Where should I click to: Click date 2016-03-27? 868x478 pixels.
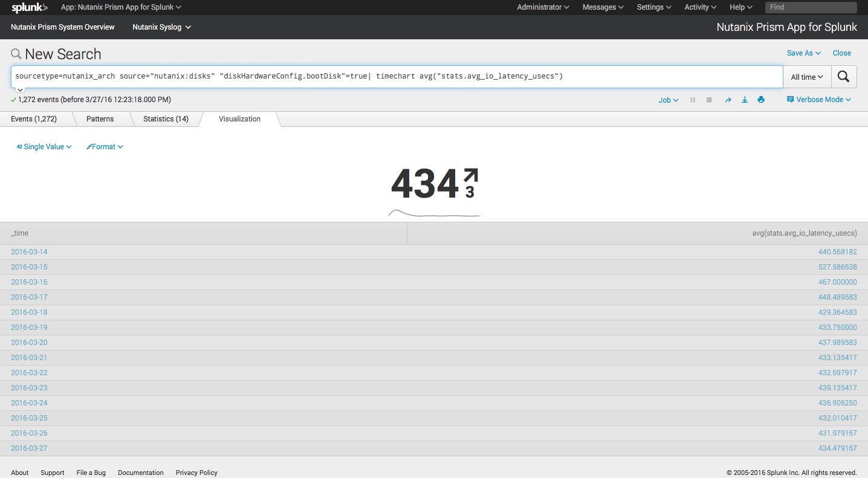(x=29, y=448)
